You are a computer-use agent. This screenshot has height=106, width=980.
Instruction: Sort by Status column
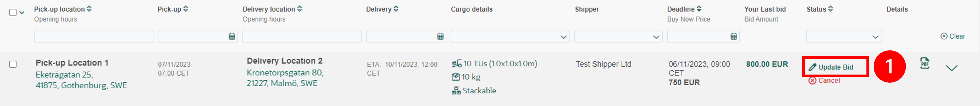click(830, 9)
